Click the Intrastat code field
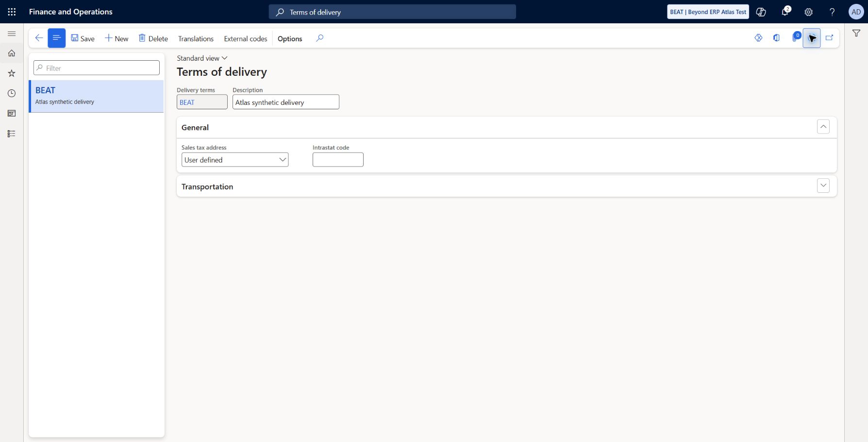This screenshot has width=868, height=442. click(x=338, y=160)
